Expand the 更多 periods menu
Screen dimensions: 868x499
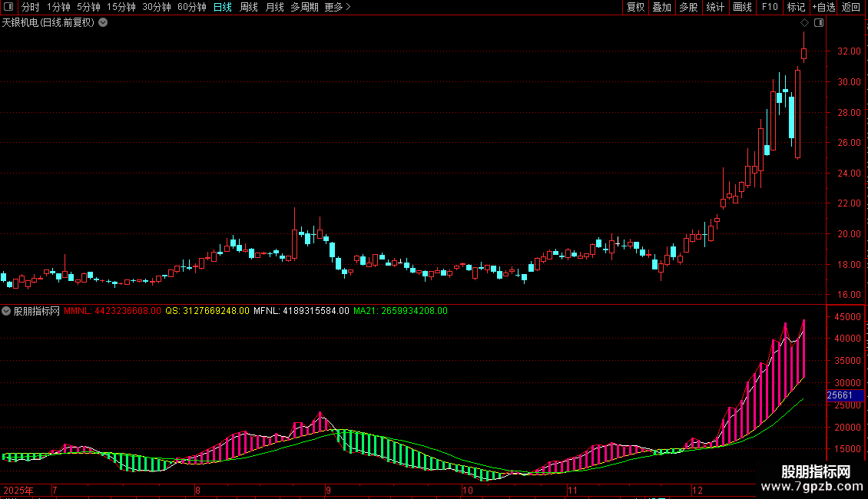point(337,7)
